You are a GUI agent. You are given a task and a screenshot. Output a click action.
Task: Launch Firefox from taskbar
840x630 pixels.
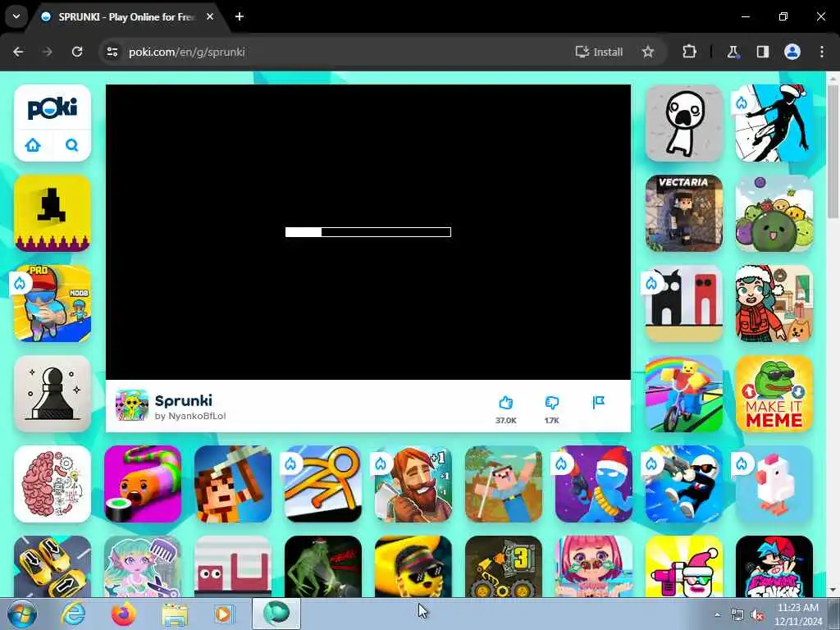124,614
